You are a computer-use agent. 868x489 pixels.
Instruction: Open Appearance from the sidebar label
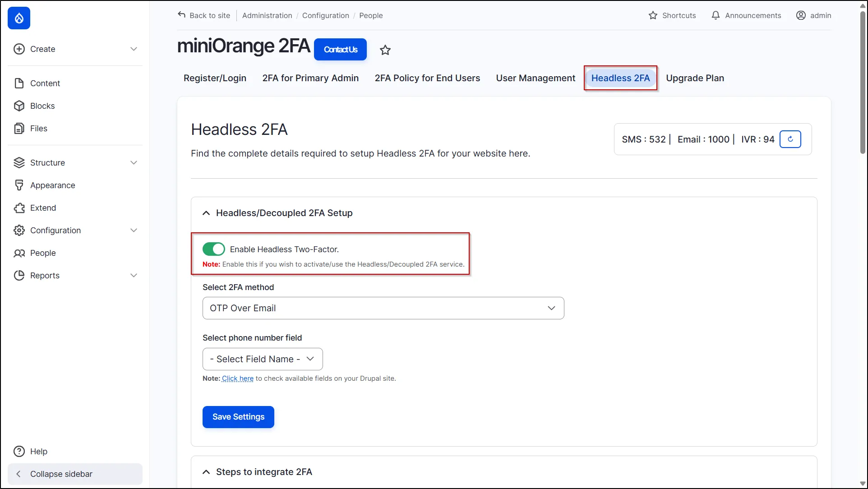53,185
